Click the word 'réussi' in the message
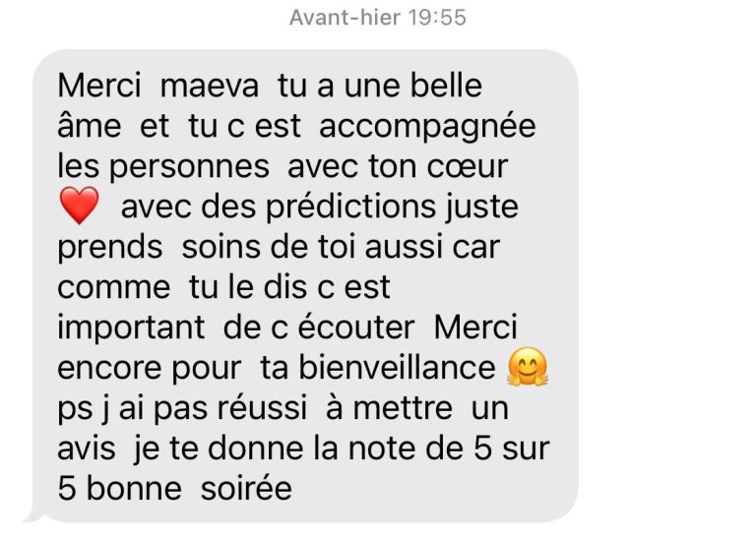756x538 pixels. [262, 408]
